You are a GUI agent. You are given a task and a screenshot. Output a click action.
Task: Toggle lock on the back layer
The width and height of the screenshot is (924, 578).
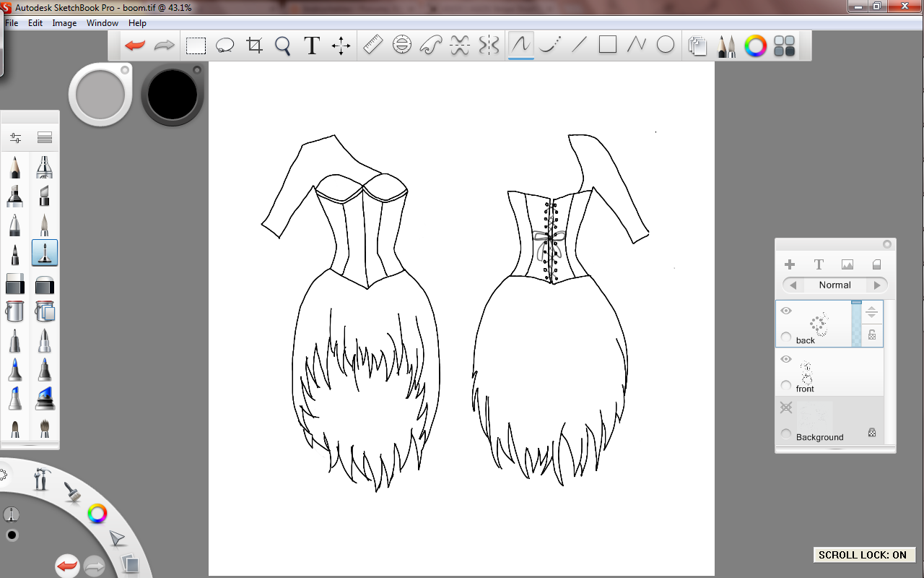pyautogui.click(x=872, y=335)
